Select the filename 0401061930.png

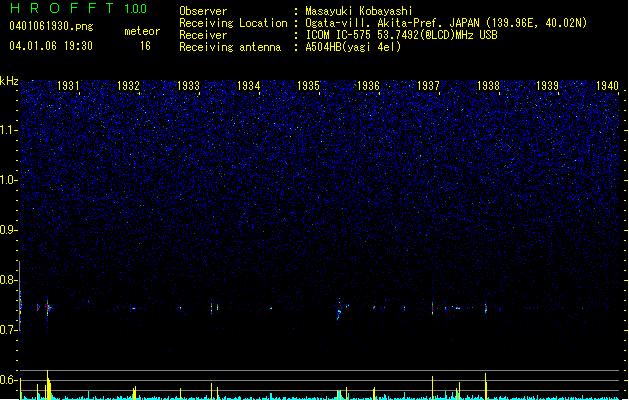[x=51, y=27]
